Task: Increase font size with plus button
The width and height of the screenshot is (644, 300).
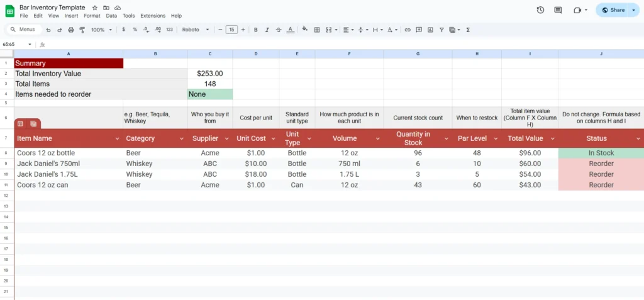Action: [243, 30]
